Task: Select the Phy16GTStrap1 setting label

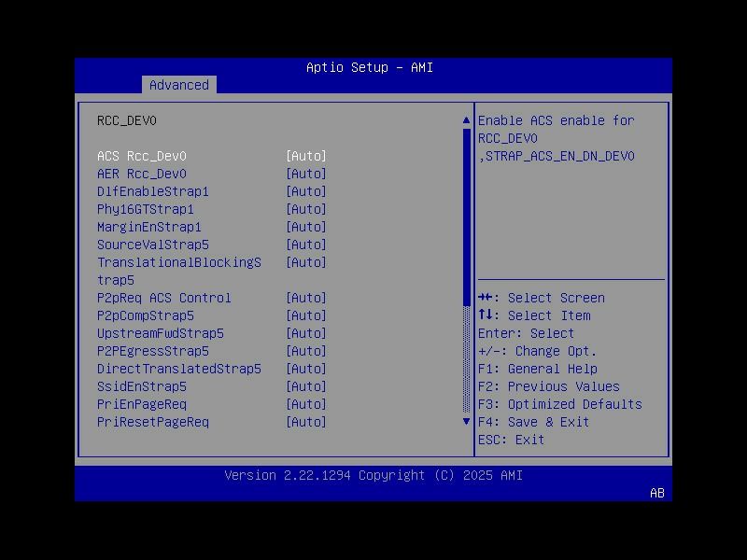Action: (x=146, y=209)
